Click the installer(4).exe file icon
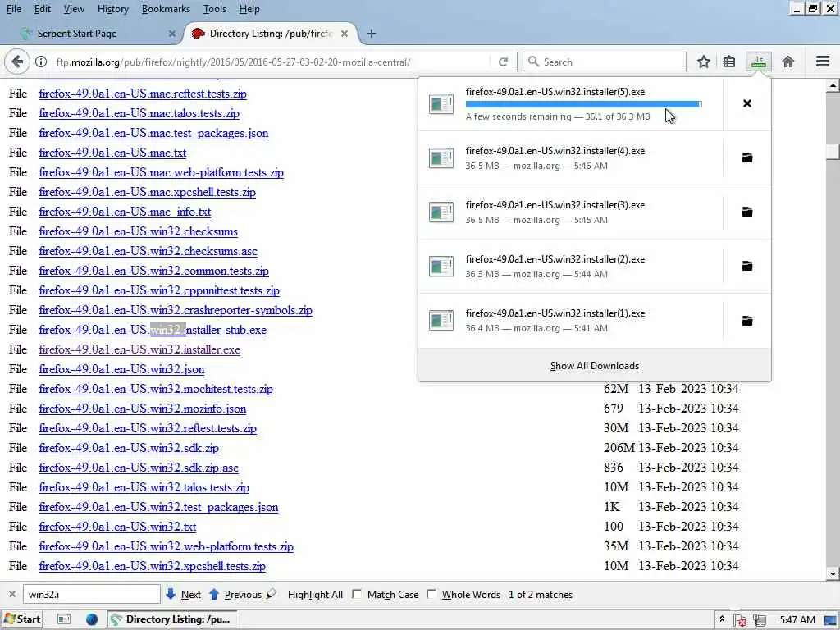The width and height of the screenshot is (840, 630). 441,158
